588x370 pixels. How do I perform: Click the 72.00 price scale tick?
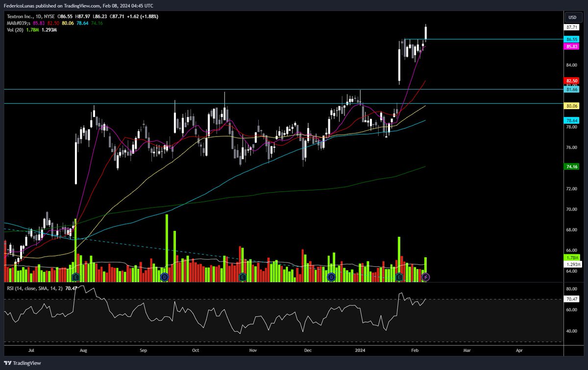pos(571,188)
